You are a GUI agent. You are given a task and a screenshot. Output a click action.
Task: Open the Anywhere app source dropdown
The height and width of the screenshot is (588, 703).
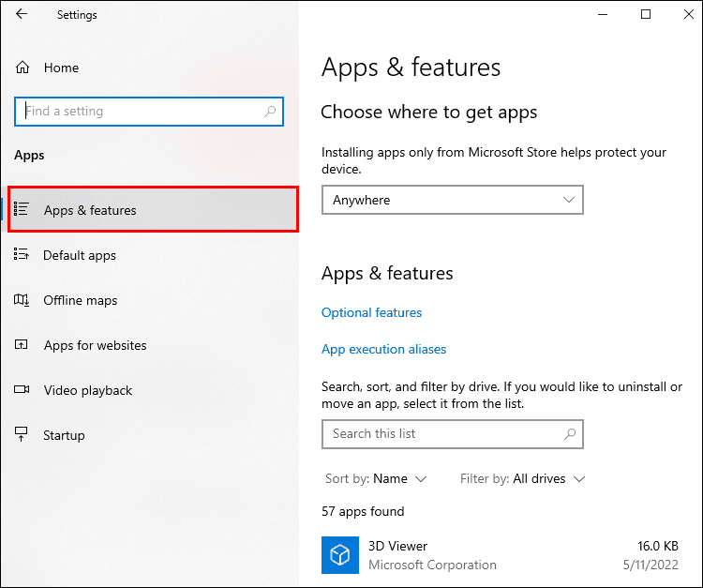tap(453, 200)
